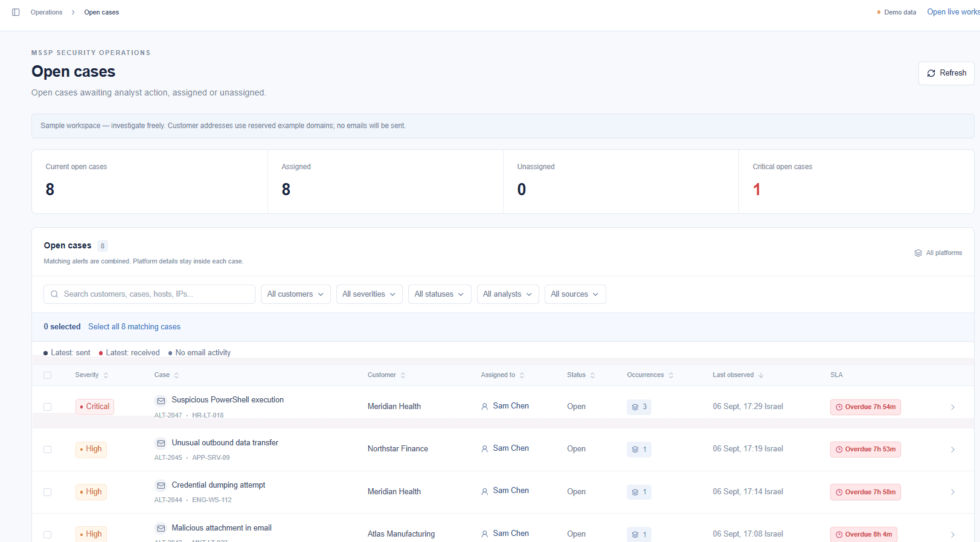
Task: Click the email icon beside Malicious attachment in email
Action: [161, 529]
